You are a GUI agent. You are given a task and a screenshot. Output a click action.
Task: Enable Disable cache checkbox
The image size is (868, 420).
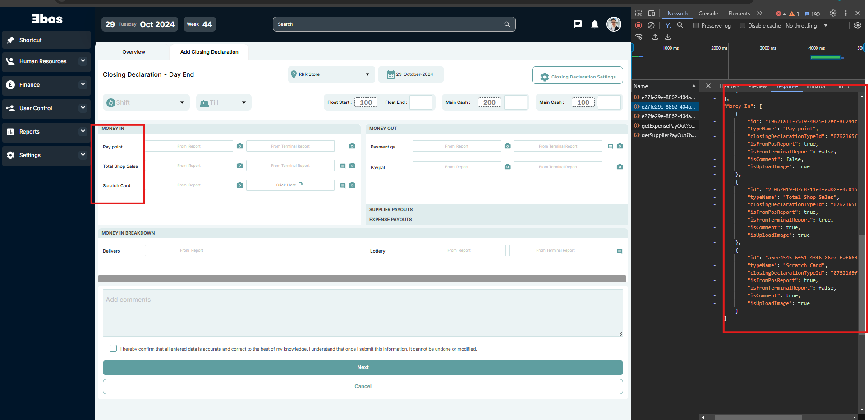click(743, 25)
